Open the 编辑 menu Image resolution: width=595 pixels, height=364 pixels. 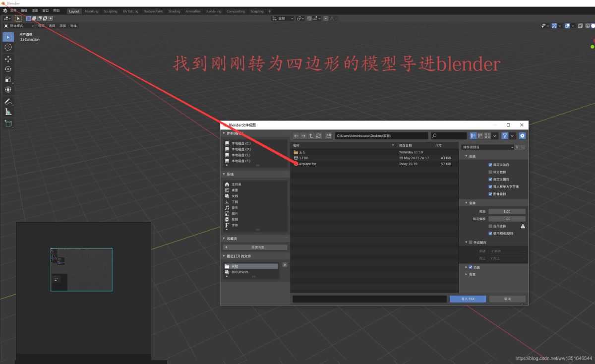pos(24,11)
